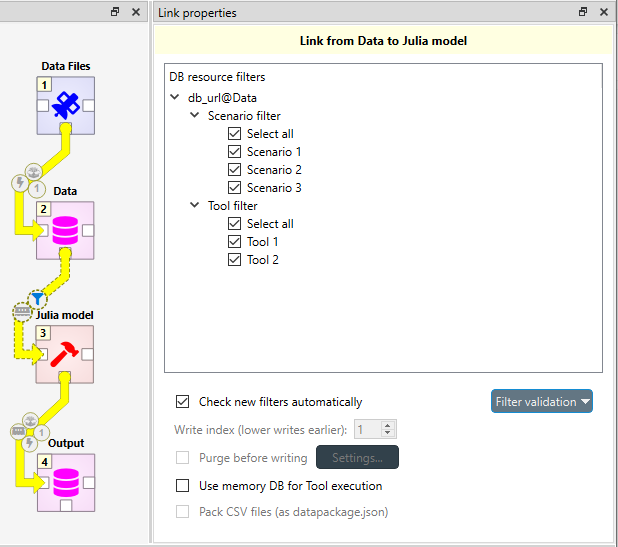Collapse the Scenario filter chevron
618x547 pixels.
coord(194,115)
